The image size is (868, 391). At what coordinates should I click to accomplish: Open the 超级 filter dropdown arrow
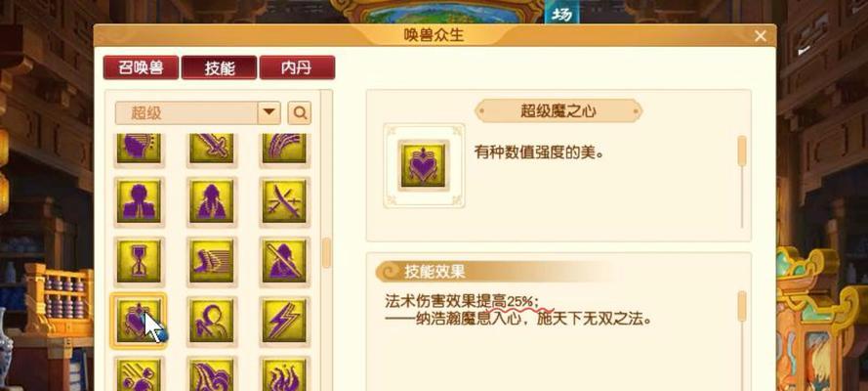coord(269,113)
